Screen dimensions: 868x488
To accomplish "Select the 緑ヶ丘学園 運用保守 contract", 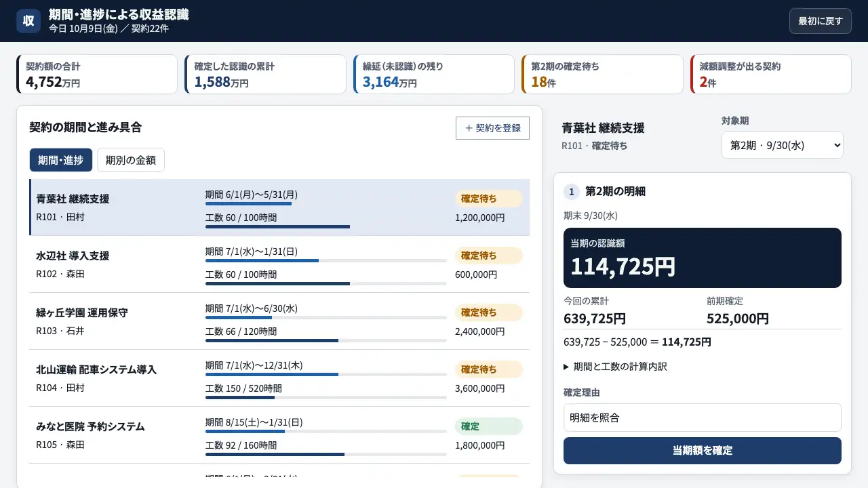I will pyautogui.click(x=279, y=321).
